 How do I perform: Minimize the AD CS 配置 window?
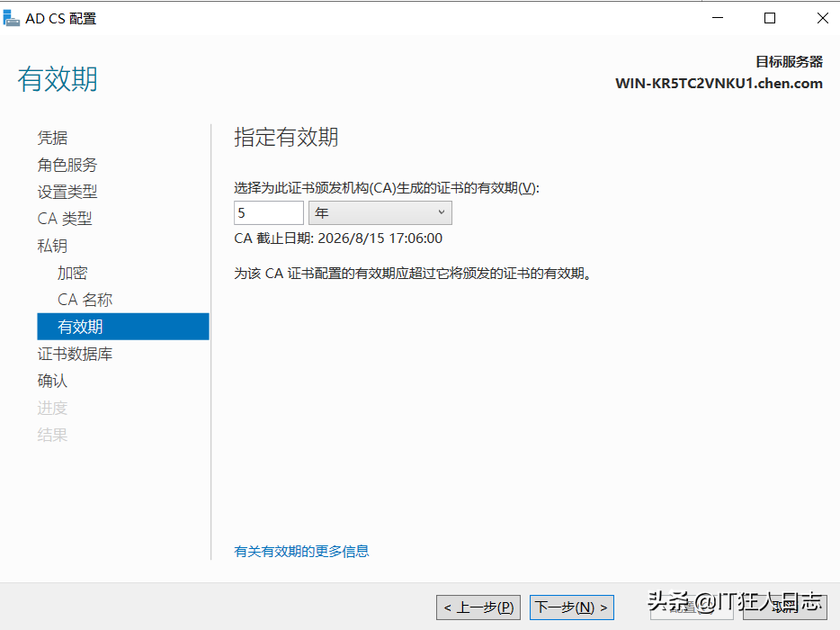click(x=718, y=18)
